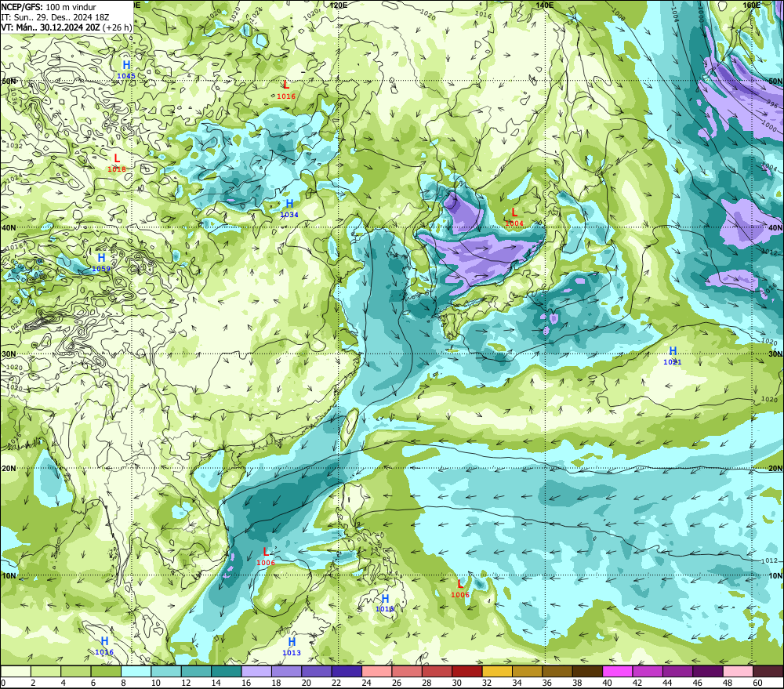This screenshot has width=784, height=689.
Task: Select the dark red 30–32 legend swatch
Action: (x=467, y=671)
